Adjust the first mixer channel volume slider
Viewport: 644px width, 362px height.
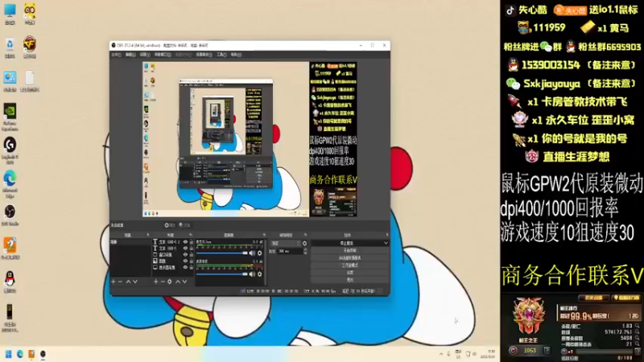point(222,253)
